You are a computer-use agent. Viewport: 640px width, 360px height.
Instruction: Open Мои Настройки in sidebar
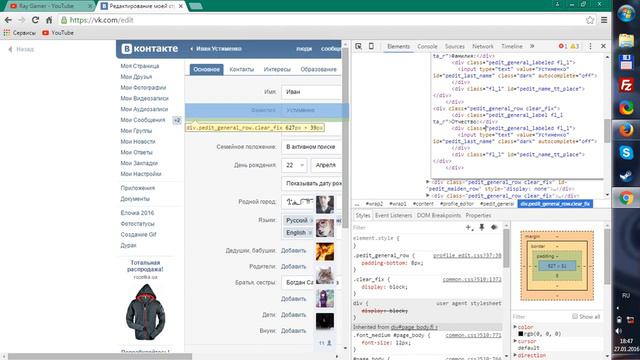(141, 174)
